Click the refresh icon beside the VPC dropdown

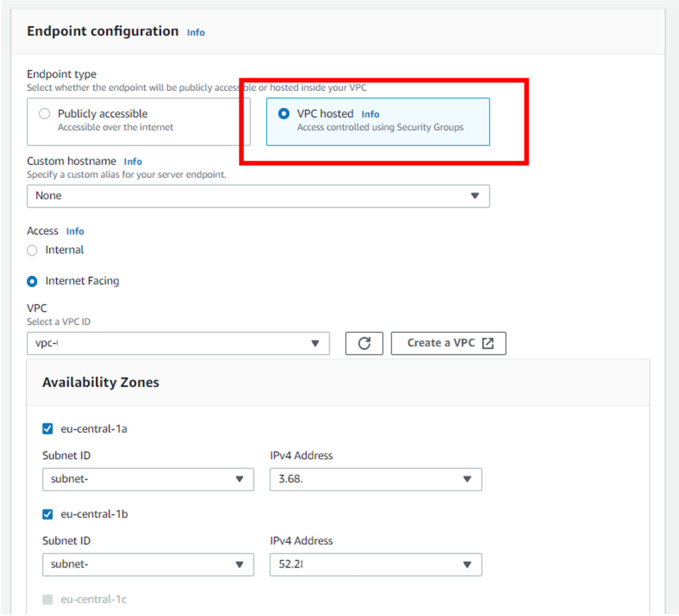pos(363,343)
